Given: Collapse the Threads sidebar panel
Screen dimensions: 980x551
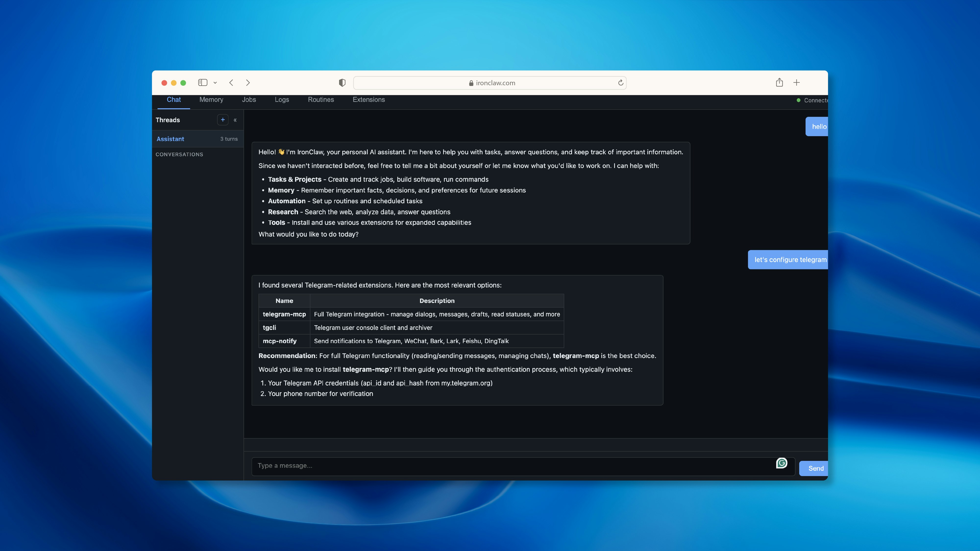Looking at the screenshot, I should click(235, 120).
